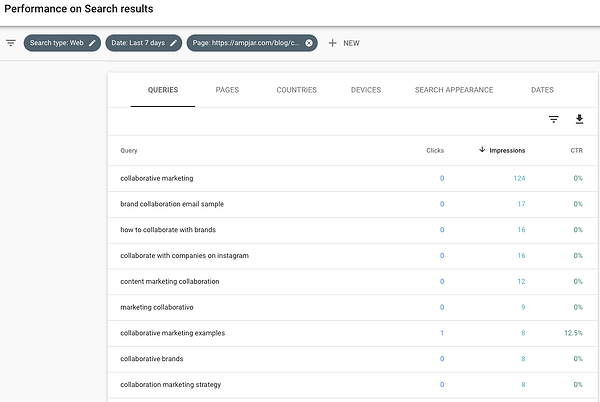
Task: Remove the Page URL filter chip
Action: coord(309,43)
